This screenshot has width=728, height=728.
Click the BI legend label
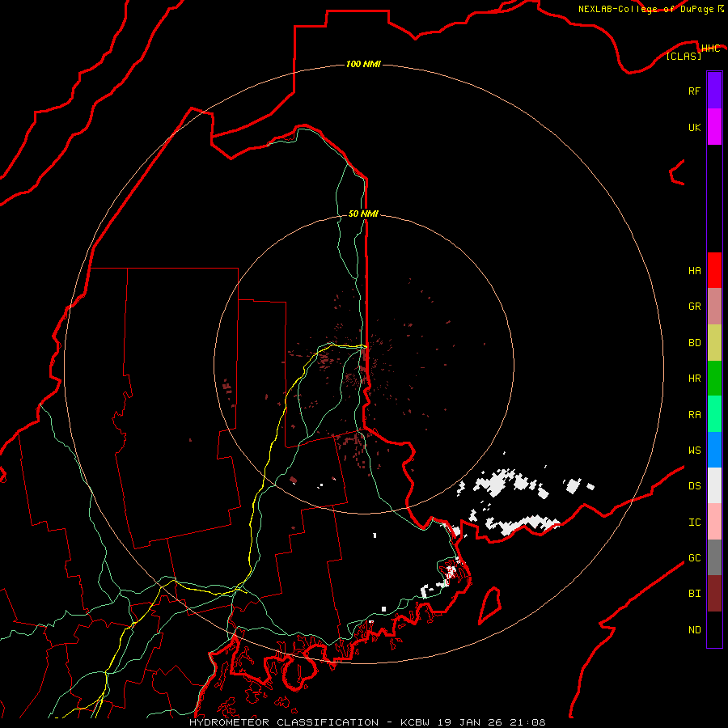(x=694, y=594)
